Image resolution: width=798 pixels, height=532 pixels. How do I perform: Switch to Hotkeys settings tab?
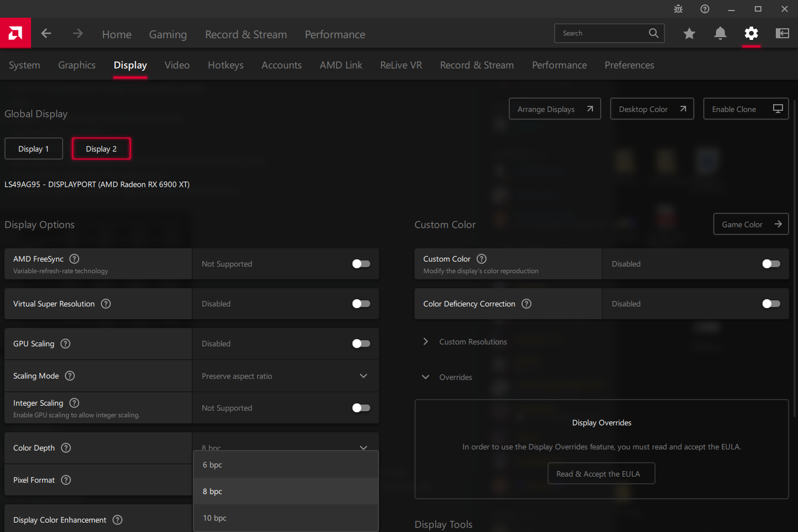click(226, 65)
